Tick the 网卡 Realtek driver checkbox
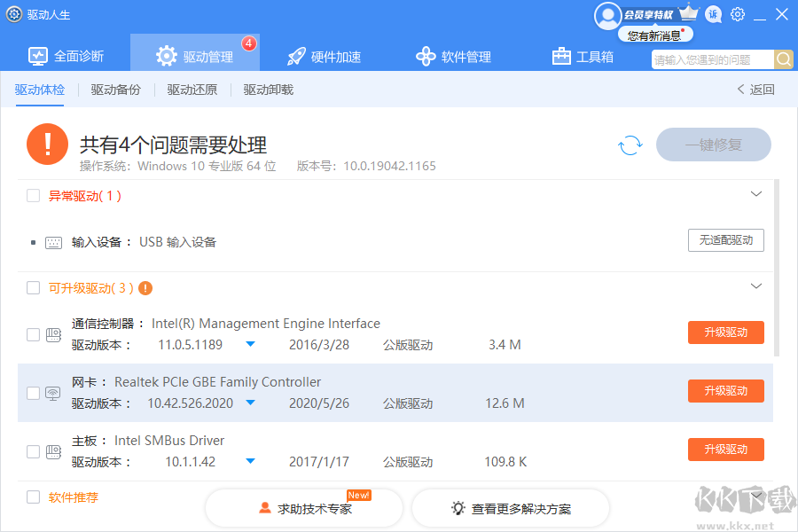The height and width of the screenshot is (532, 798). coord(33,393)
